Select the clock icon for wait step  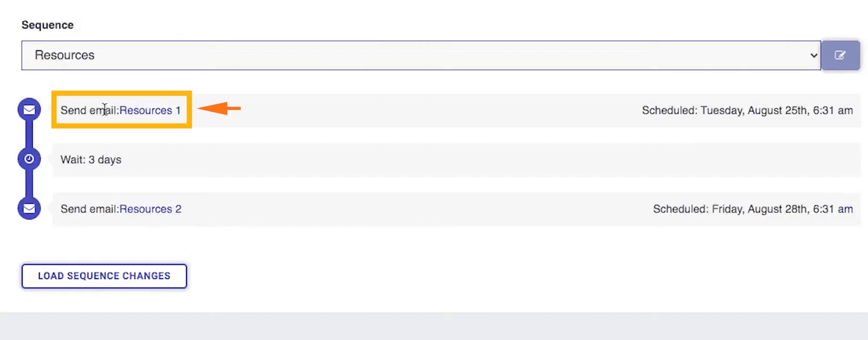pyautogui.click(x=29, y=159)
